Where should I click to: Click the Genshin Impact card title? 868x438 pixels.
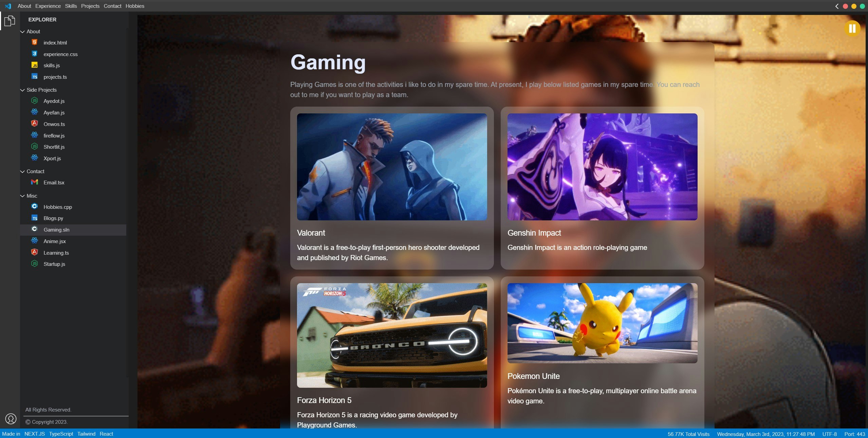pos(534,233)
